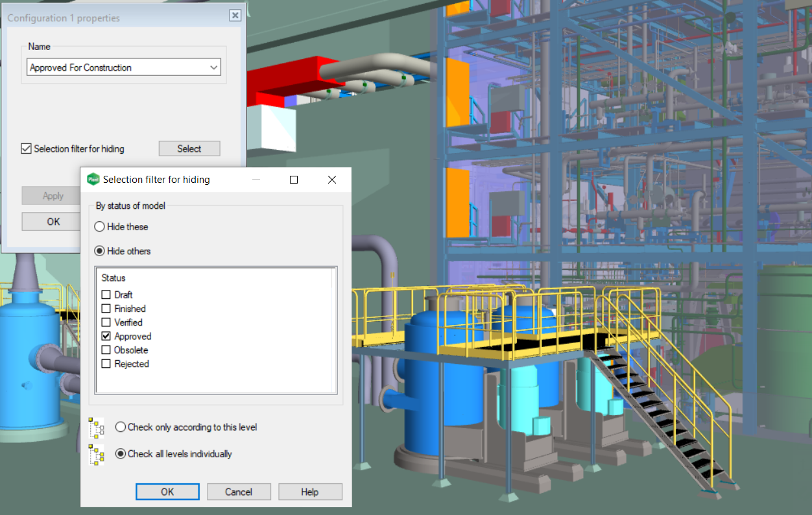Check the Rejected status checkbox
The image size is (812, 515).
coord(106,365)
